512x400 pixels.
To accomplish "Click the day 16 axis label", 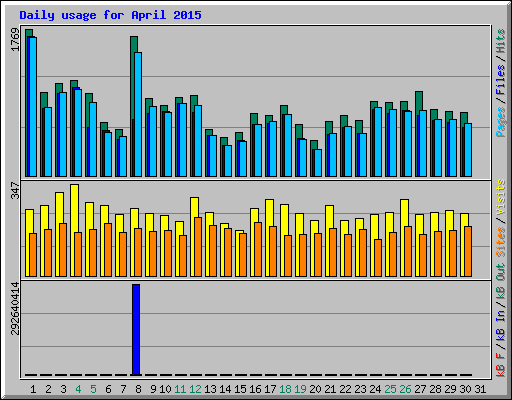I will (x=255, y=389).
